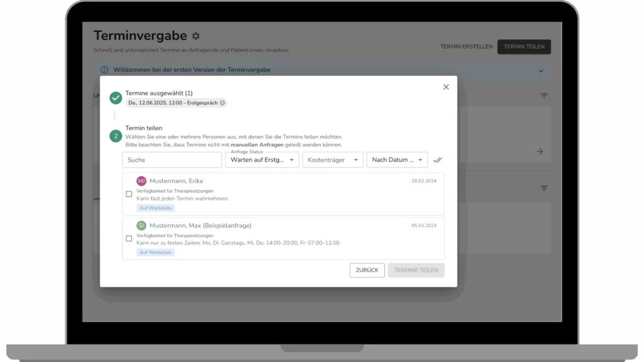Image resolution: width=644 pixels, height=362 pixels.
Task: Remove the selected appointment chip via its x icon
Action: (223, 102)
